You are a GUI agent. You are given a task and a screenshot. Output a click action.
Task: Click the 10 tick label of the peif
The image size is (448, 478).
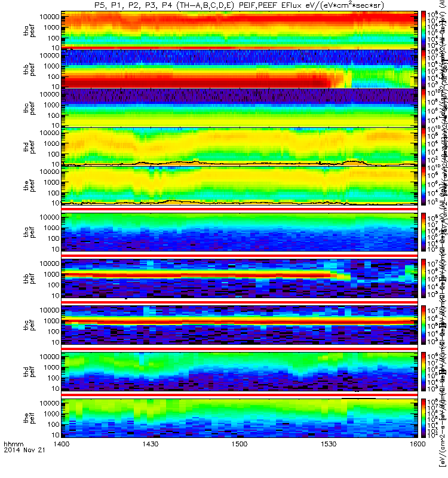(56, 435)
